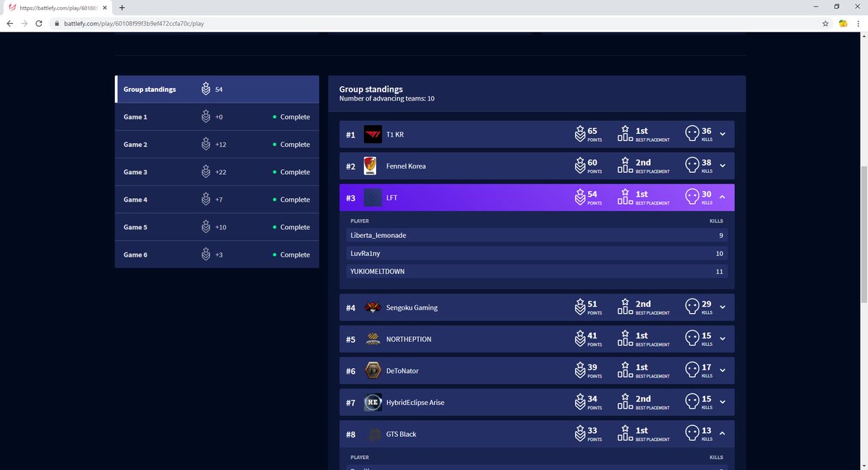Click the Liberta_lemonade player row

point(536,236)
